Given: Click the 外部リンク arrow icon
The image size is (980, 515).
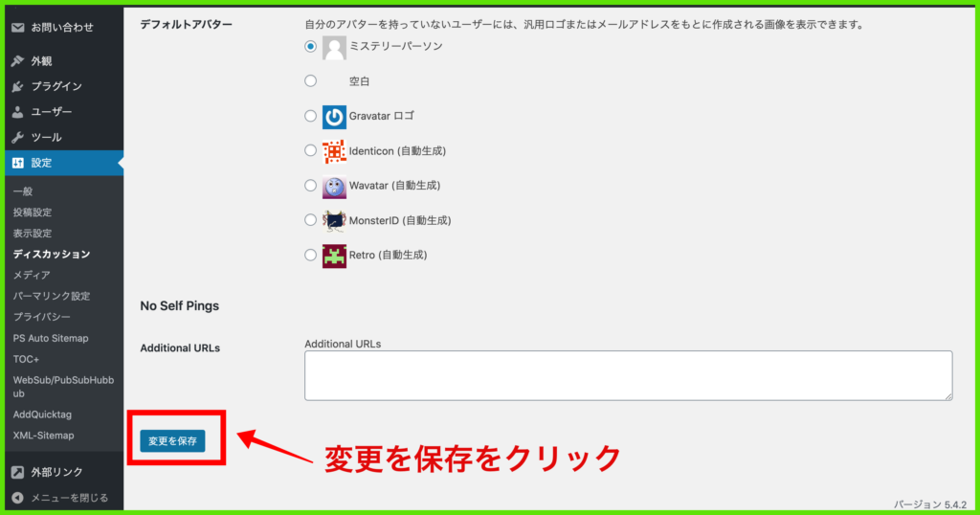Looking at the screenshot, I should [17, 472].
